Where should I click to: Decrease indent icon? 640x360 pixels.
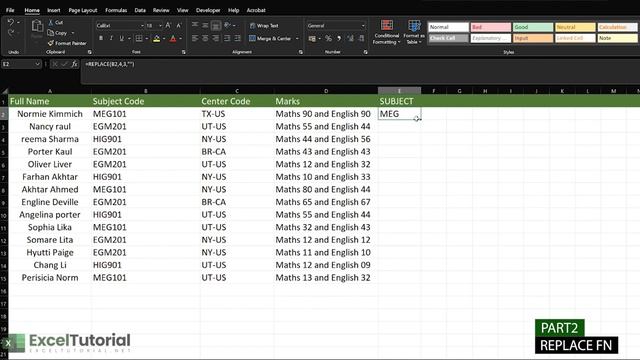coord(227,38)
